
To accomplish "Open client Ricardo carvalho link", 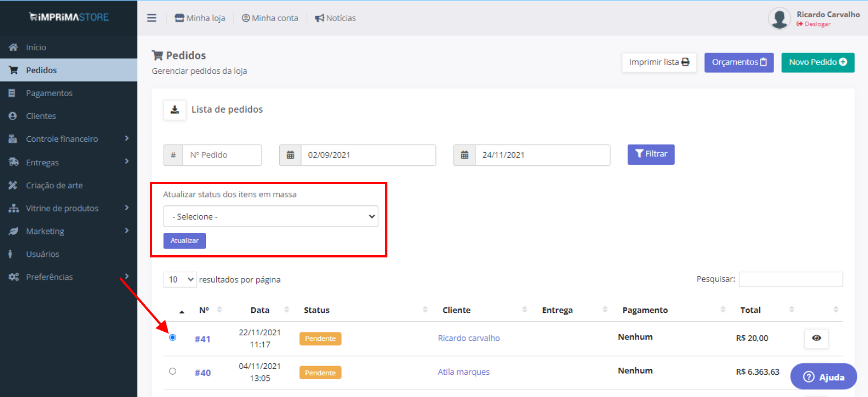I will pos(469,338).
